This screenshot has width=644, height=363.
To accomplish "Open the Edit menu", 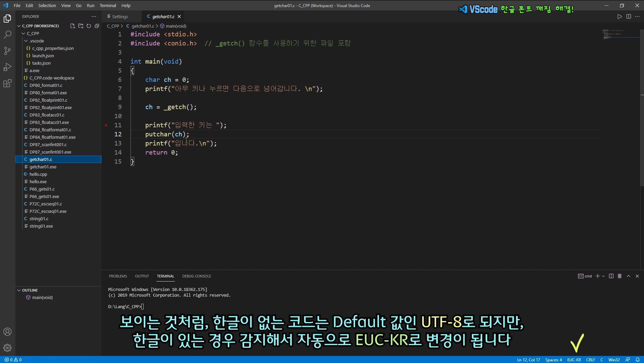I will (x=30, y=5).
